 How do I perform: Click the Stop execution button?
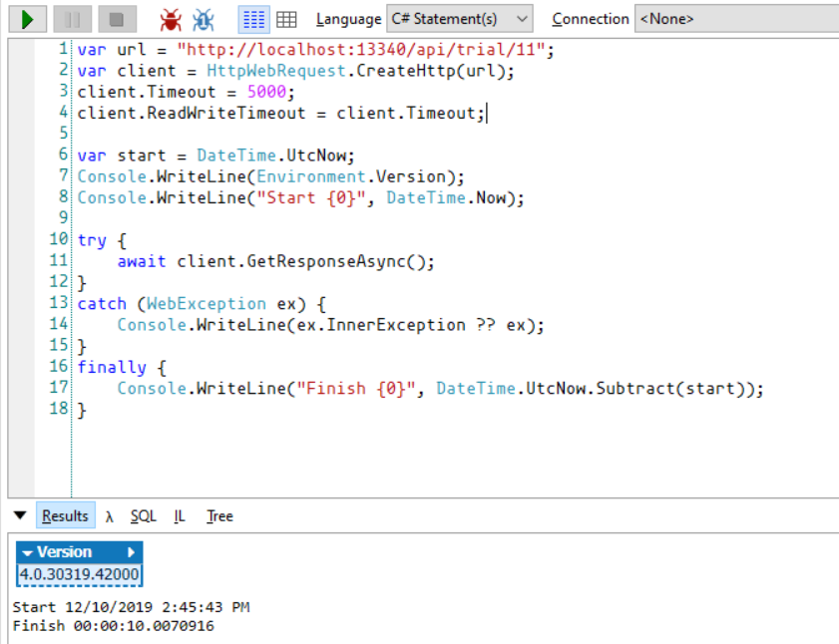[117, 20]
